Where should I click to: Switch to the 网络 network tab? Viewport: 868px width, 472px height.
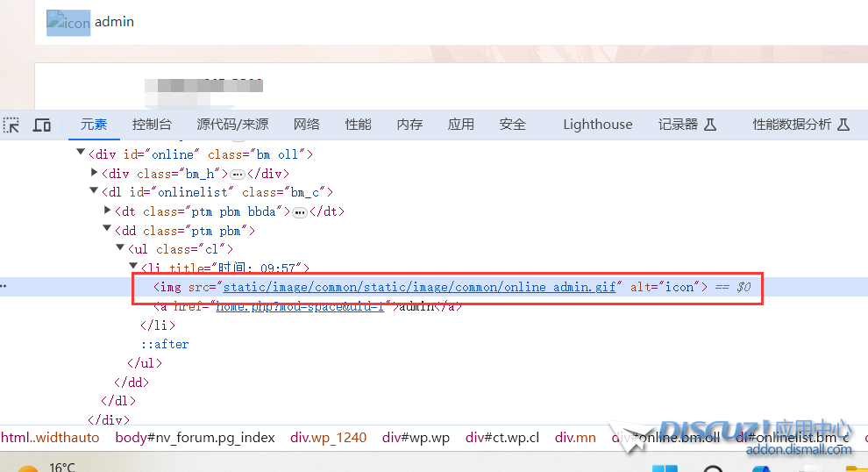pos(306,125)
